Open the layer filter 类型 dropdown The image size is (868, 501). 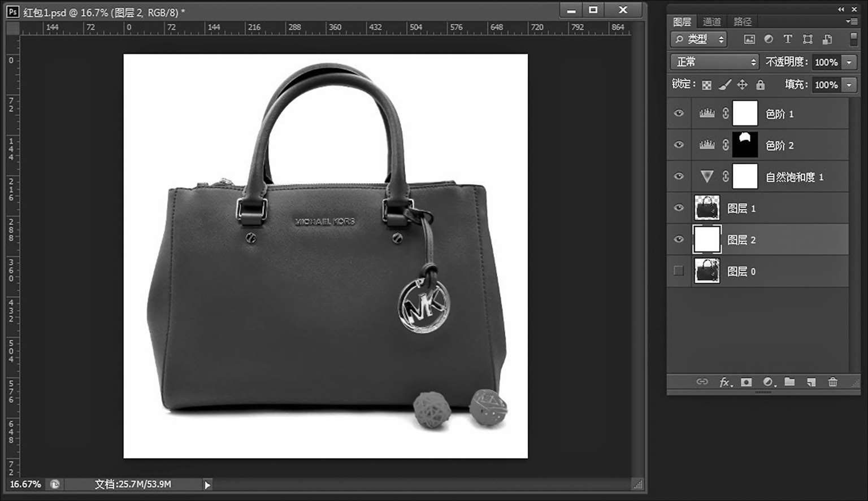(x=700, y=39)
